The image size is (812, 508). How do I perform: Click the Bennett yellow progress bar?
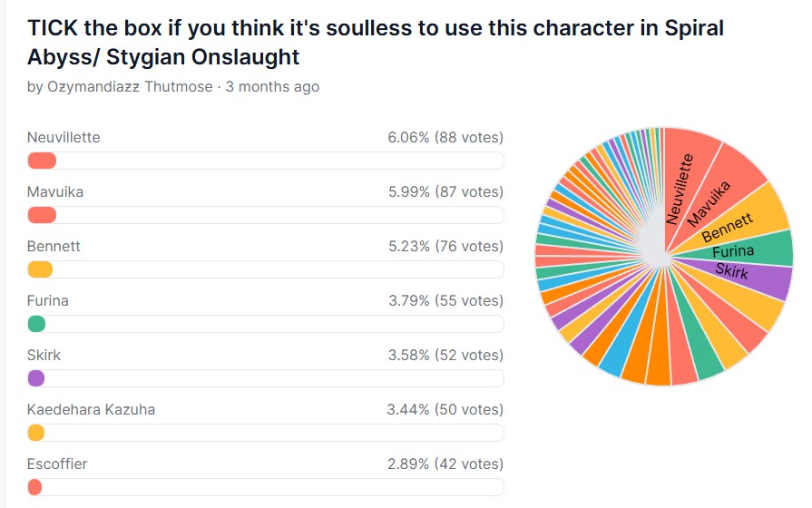(x=40, y=269)
